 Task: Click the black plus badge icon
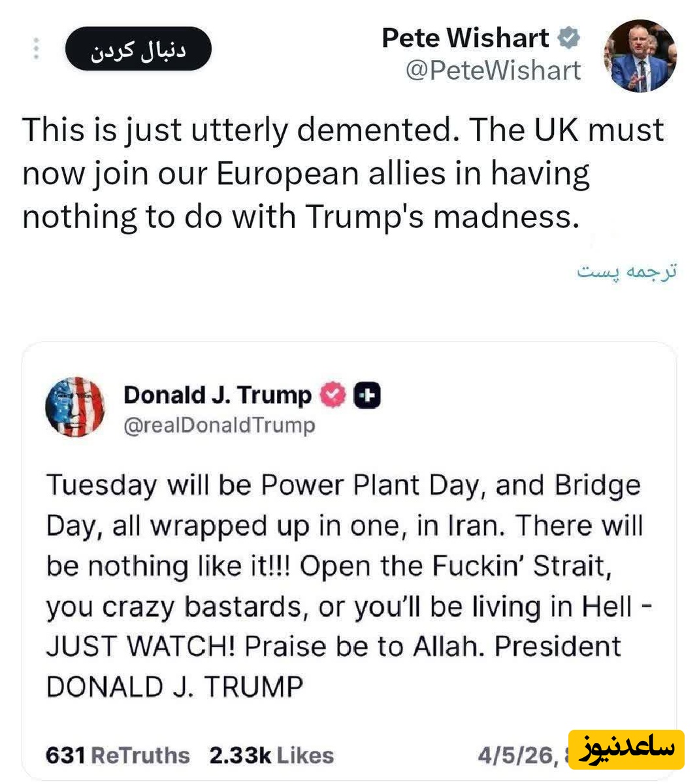point(367,395)
